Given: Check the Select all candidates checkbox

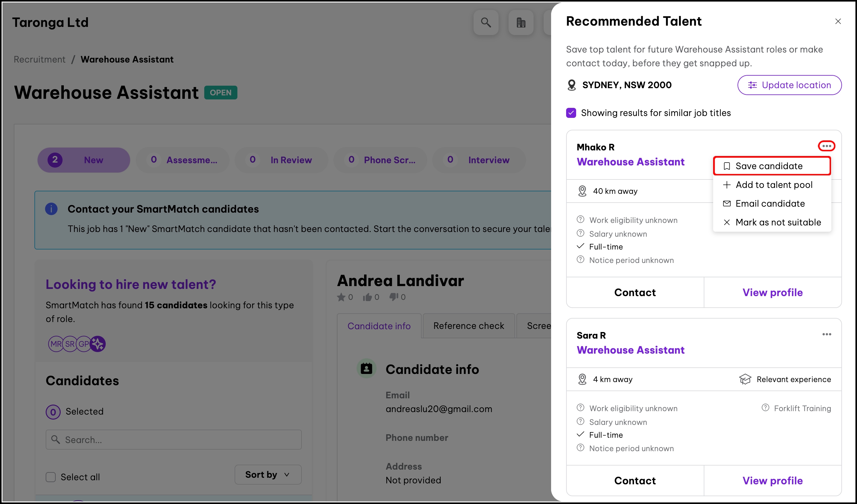Looking at the screenshot, I should tap(51, 477).
